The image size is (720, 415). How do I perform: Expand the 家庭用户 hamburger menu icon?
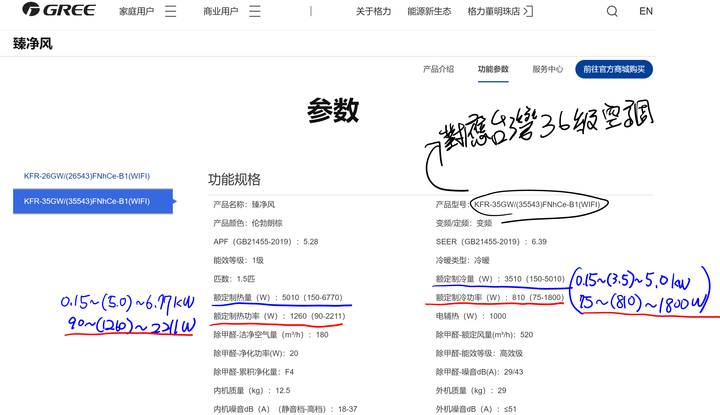pos(170,11)
